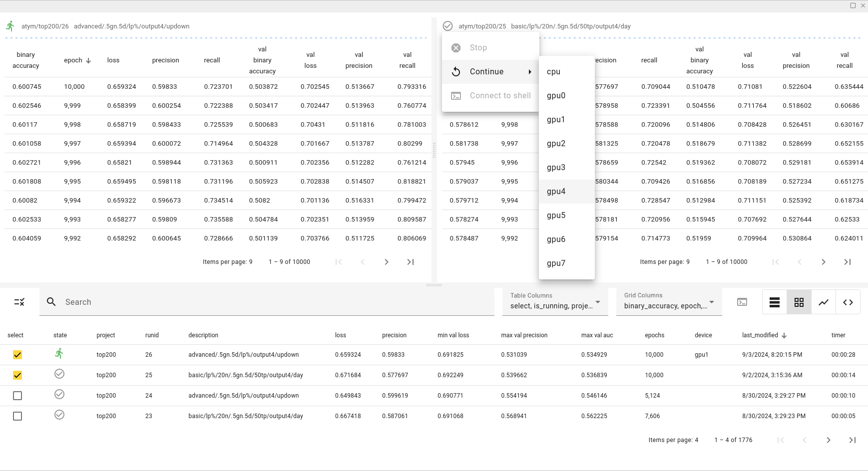The image size is (868, 471).
Task: Uncheck the select checkbox for run 26
Action: pos(17,354)
